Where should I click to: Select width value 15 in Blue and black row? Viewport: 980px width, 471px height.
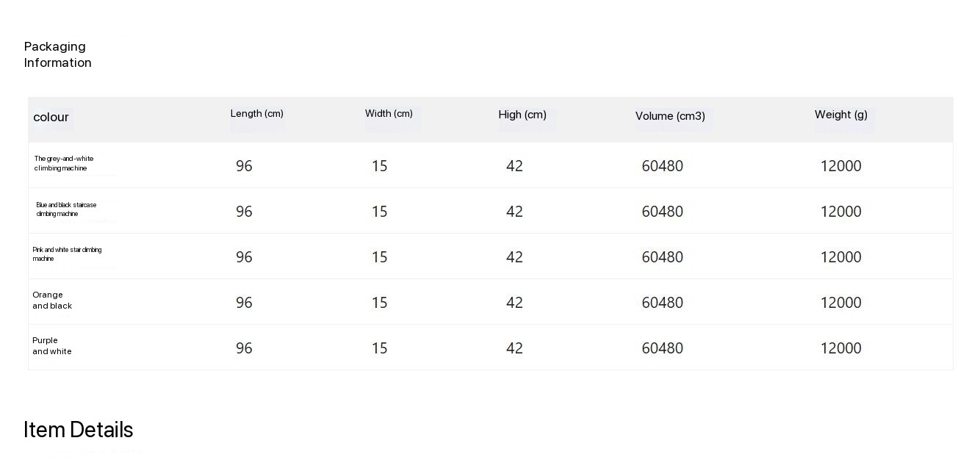[x=379, y=212]
